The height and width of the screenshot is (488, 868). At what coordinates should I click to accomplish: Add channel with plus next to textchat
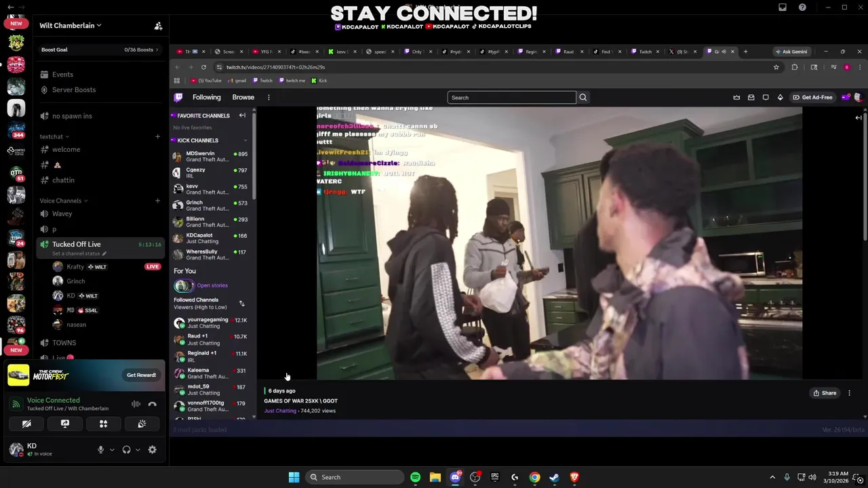pyautogui.click(x=157, y=136)
